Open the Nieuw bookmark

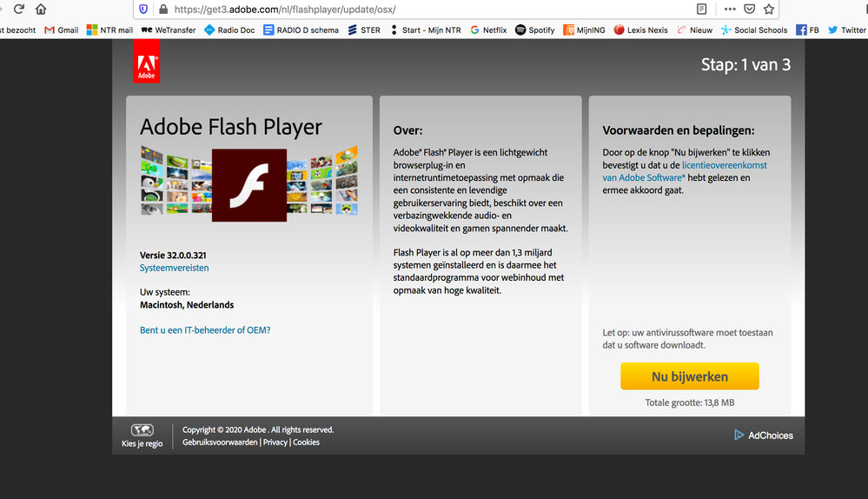coord(694,30)
